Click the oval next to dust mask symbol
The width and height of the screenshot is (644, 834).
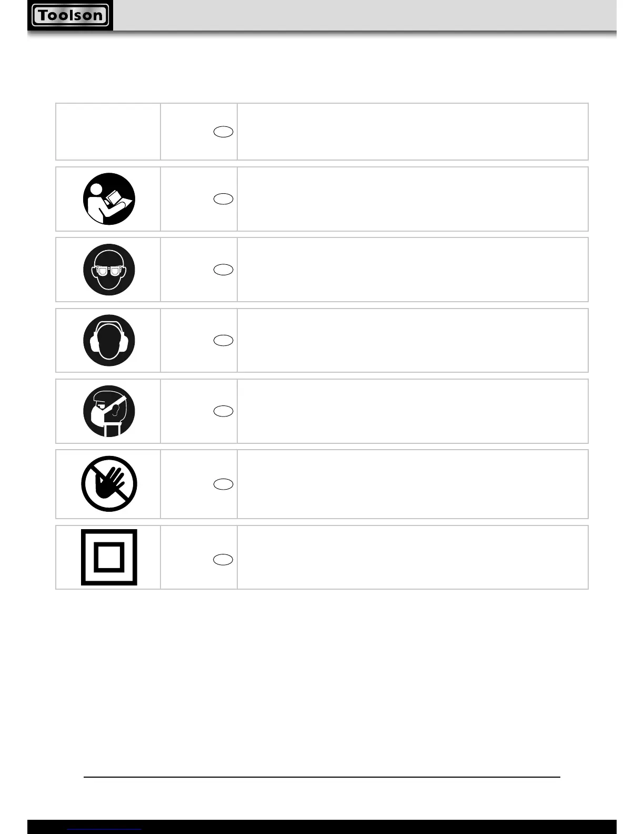[x=224, y=411]
